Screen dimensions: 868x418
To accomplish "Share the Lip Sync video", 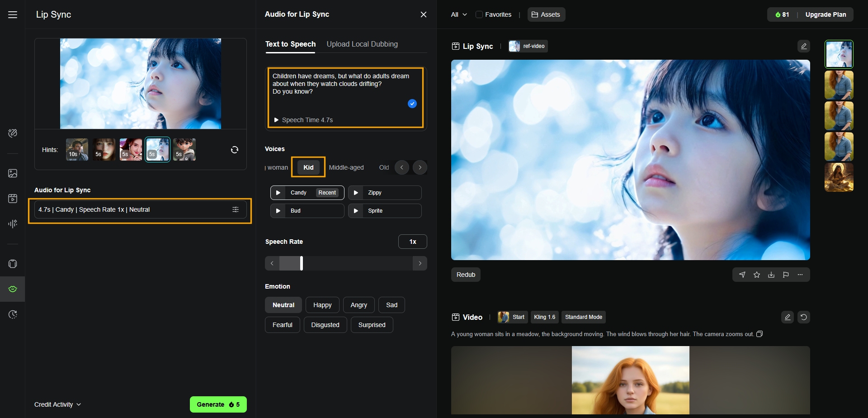I will tap(742, 275).
